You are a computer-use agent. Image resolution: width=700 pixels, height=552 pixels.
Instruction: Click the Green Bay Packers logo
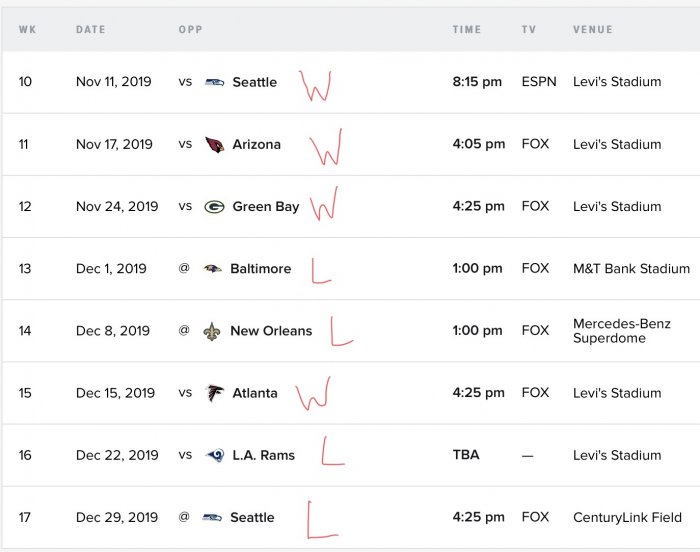click(x=214, y=207)
